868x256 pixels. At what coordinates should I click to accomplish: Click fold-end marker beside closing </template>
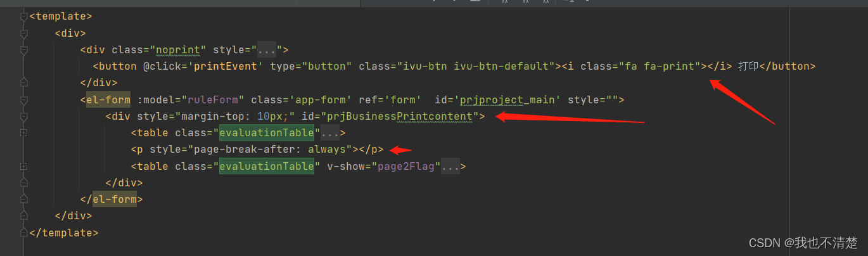pos(24,233)
